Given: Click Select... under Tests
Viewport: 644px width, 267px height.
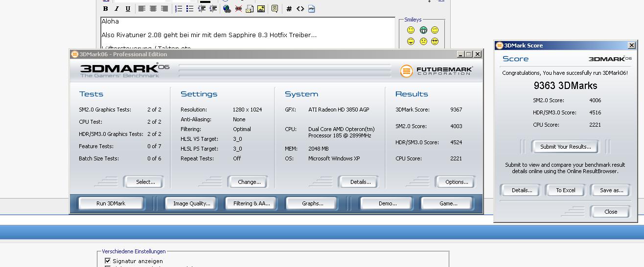Looking at the screenshot, I should click(x=143, y=182).
